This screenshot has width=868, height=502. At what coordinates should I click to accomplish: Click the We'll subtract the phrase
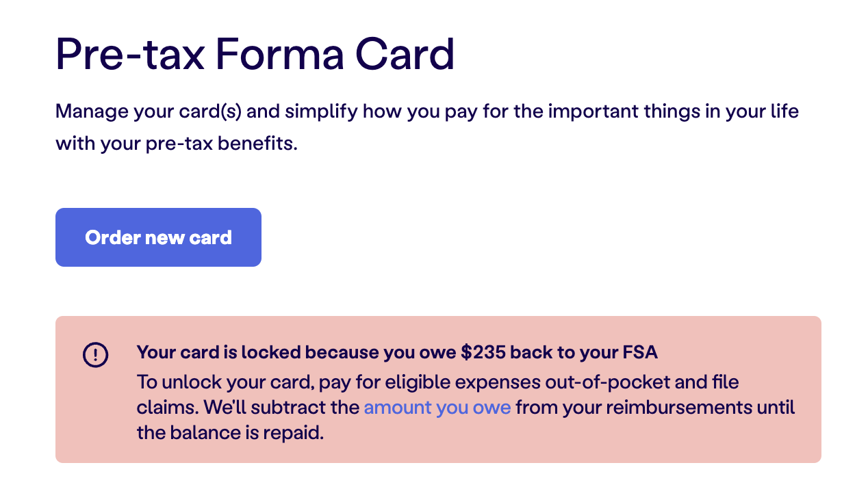tap(281, 408)
